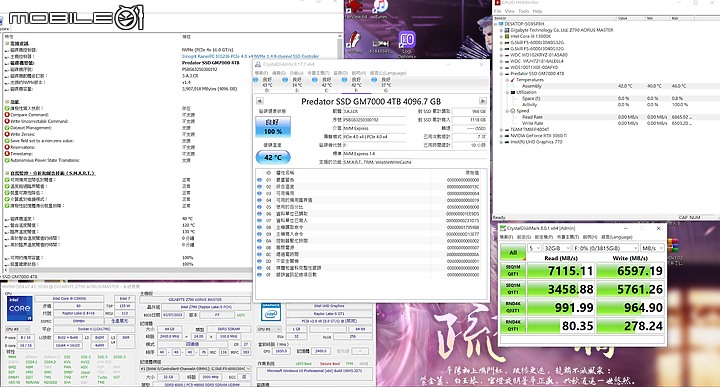720x387 pixels.
Task: Go to previous disk with left arrow
Action: [x=259, y=101]
